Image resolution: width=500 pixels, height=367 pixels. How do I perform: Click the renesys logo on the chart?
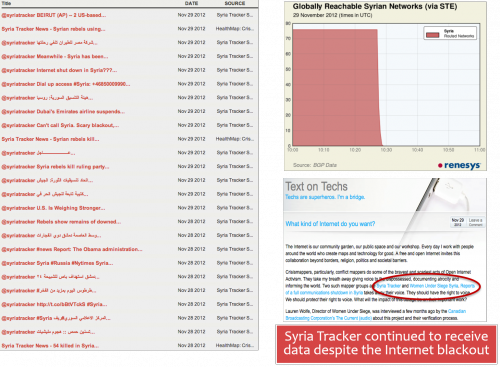pos(459,165)
